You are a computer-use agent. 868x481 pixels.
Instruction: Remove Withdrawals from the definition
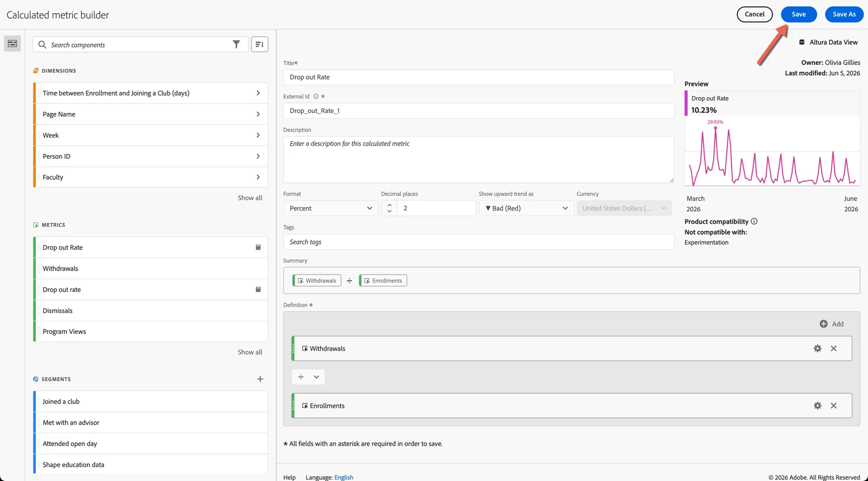pos(834,348)
